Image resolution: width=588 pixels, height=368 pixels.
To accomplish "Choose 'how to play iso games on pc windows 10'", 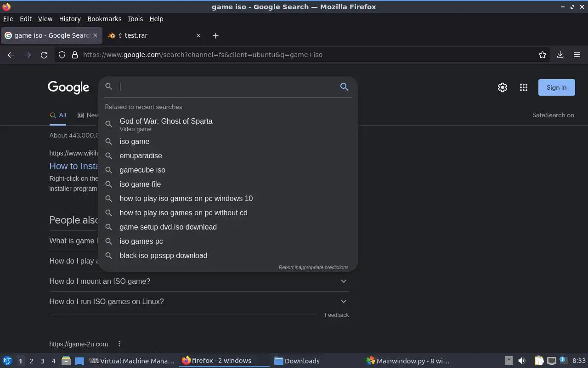I will click(228, 198).
